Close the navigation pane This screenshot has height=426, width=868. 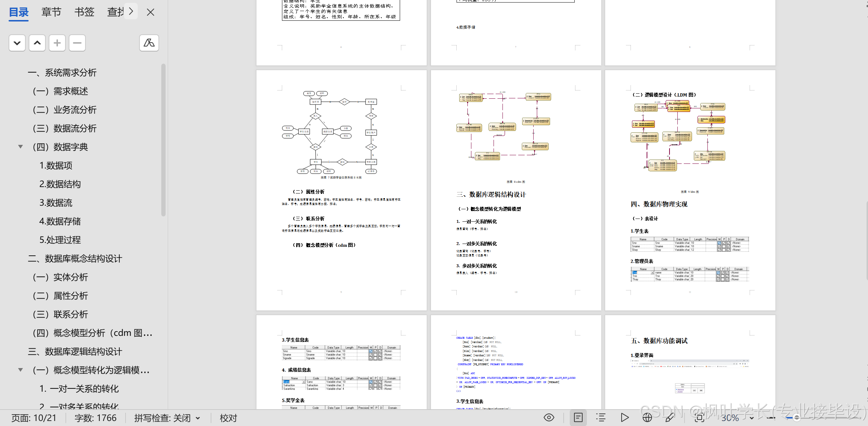tap(151, 12)
